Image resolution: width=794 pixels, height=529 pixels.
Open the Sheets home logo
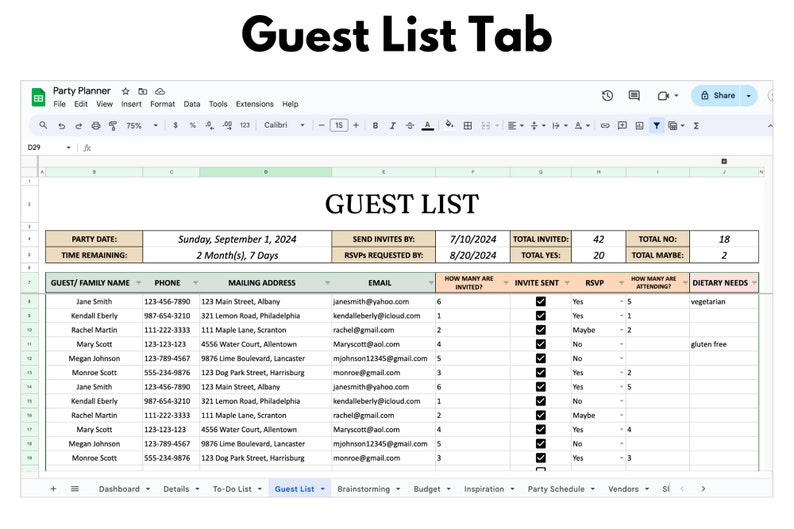(38, 97)
